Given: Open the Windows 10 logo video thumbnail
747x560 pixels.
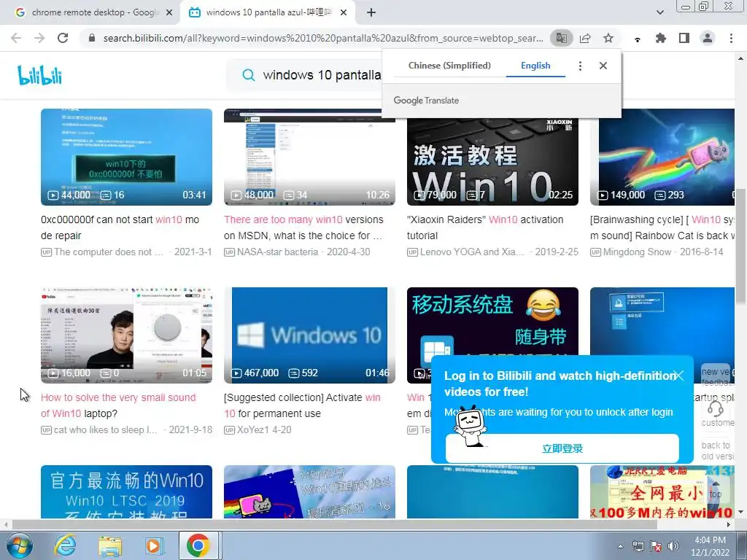Looking at the screenshot, I should (309, 335).
